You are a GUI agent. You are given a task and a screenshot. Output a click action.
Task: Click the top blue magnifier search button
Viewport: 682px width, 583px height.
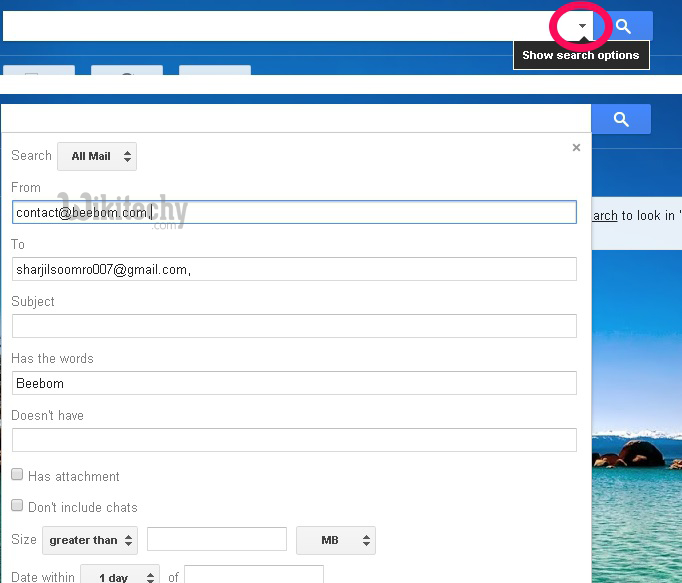(x=622, y=27)
